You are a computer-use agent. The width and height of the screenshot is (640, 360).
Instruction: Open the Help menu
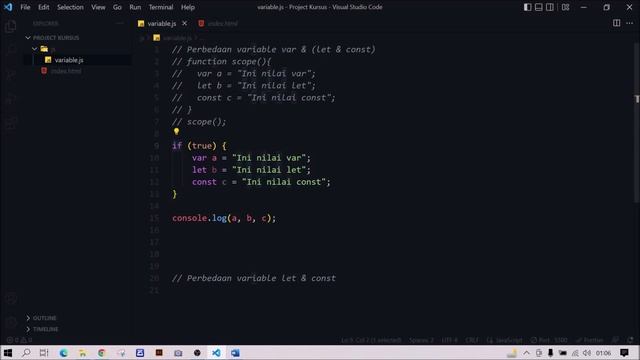(188, 7)
